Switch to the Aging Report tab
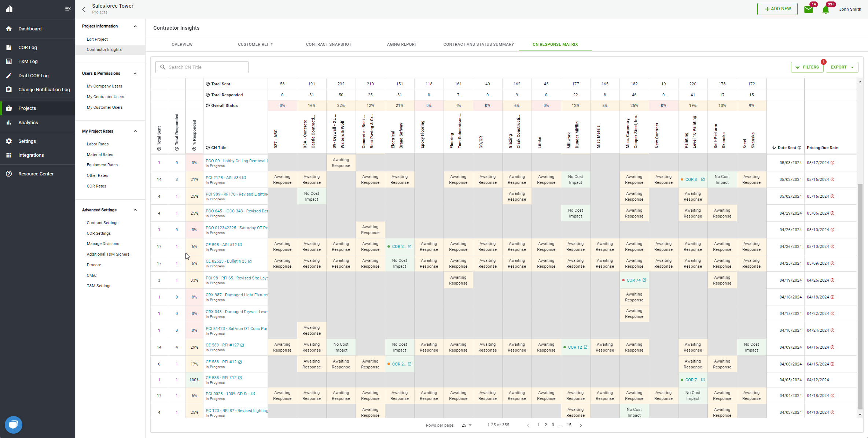Viewport: 868px width, 438px height. click(402, 44)
